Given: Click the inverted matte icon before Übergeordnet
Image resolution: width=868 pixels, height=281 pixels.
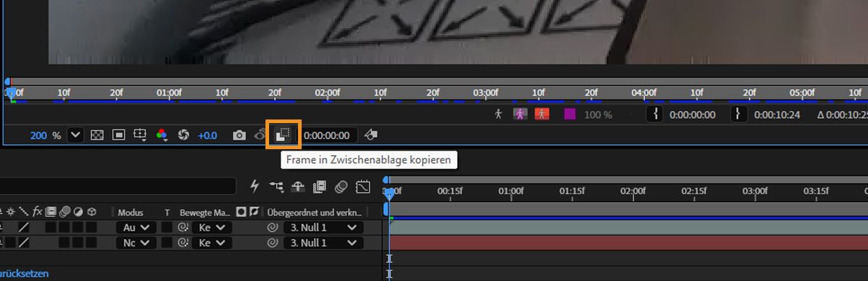Looking at the screenshot, I should (254, 212).
